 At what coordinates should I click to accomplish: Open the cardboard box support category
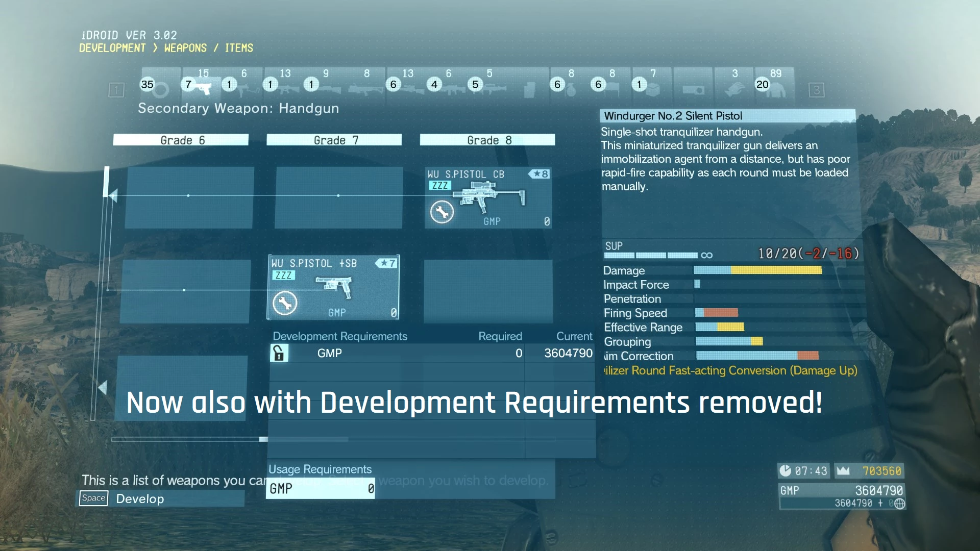(652, 83)
